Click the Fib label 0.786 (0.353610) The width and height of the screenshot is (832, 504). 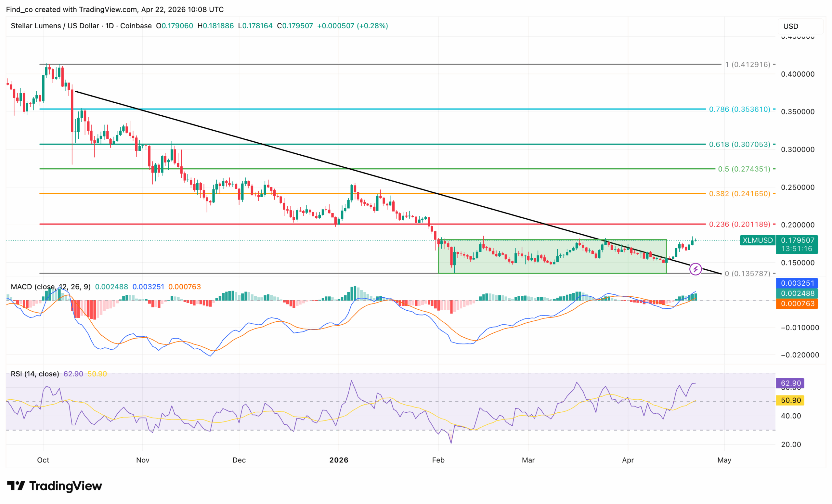point(739,109)
